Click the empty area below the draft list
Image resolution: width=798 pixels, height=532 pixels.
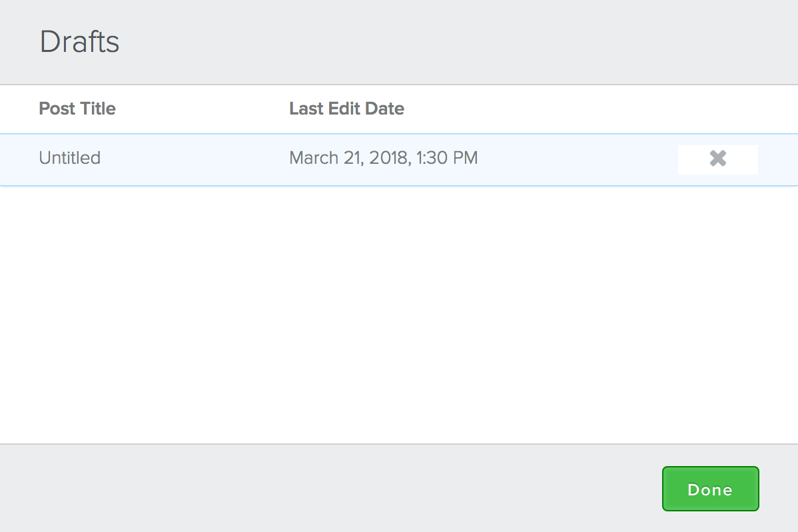(399, 313)
